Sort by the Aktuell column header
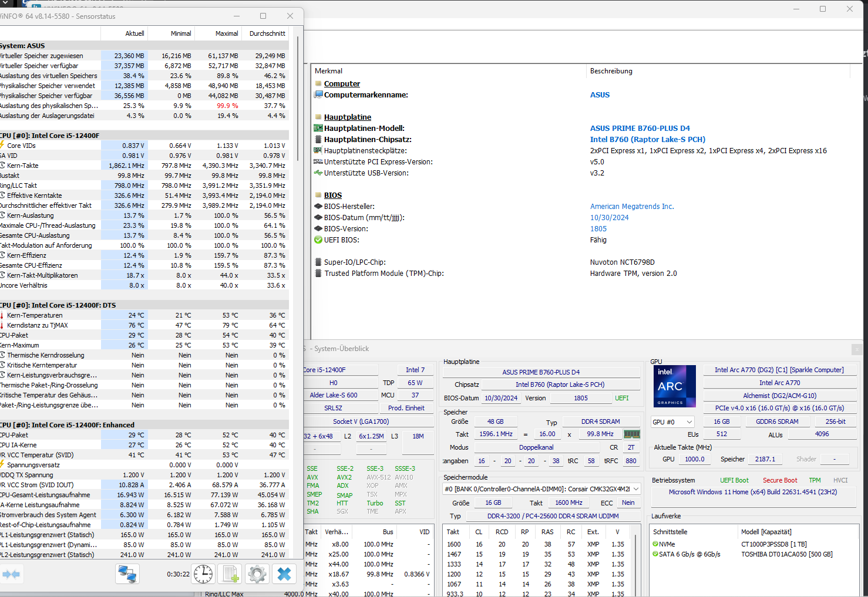The height and width of the screenshot is (597, 868). [x=124, y=33]
